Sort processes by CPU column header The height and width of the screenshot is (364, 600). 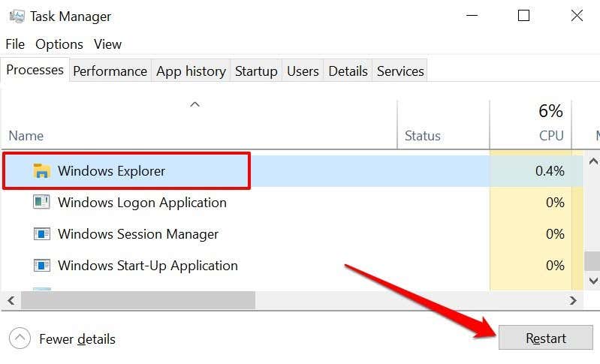(x=550, y=136)
